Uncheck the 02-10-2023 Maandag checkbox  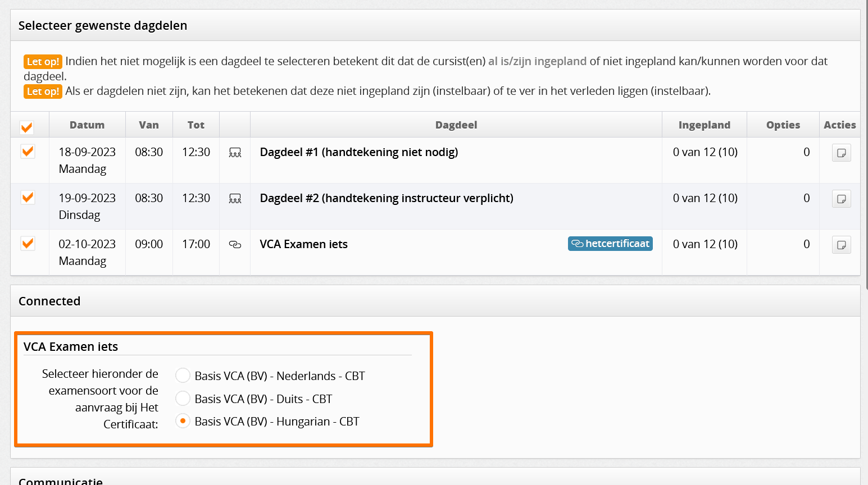[28, 244]
